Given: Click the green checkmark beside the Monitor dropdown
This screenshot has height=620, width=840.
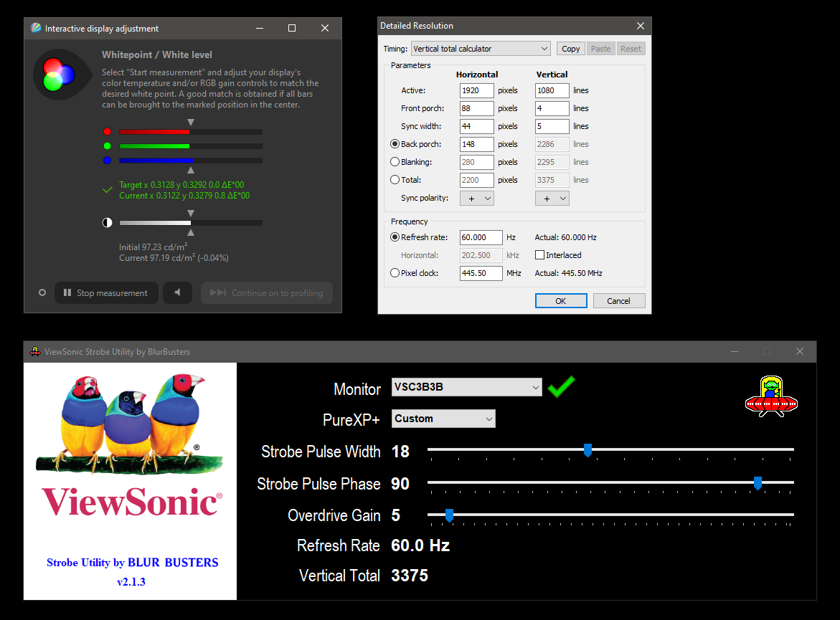Looking at the screenshot, I should (562, 387).
